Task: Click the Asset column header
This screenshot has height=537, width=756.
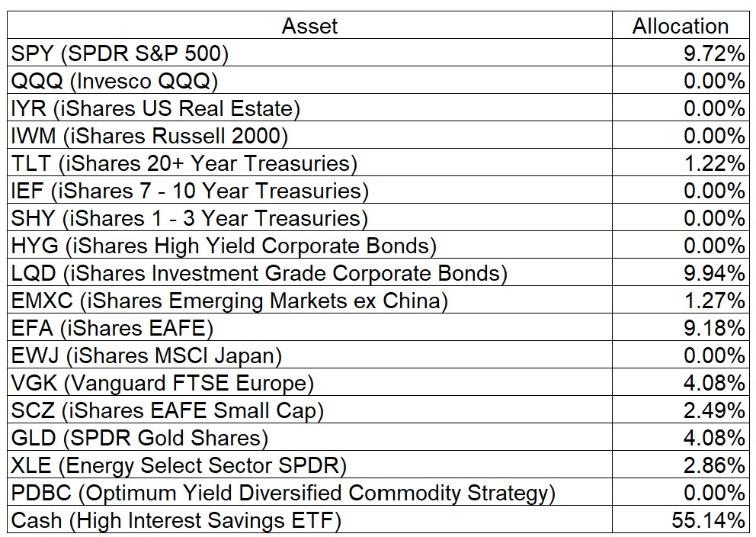Action: [x=309, y=26]
